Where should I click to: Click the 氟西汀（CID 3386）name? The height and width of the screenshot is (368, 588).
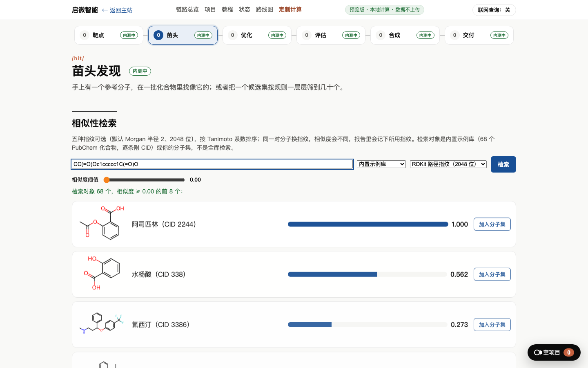coord(161,325)
